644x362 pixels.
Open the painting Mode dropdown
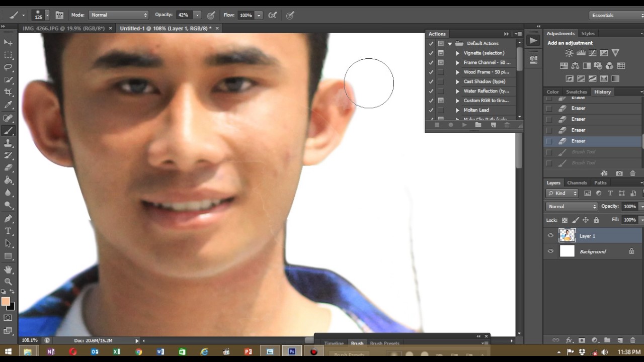[x=119, y=15]
